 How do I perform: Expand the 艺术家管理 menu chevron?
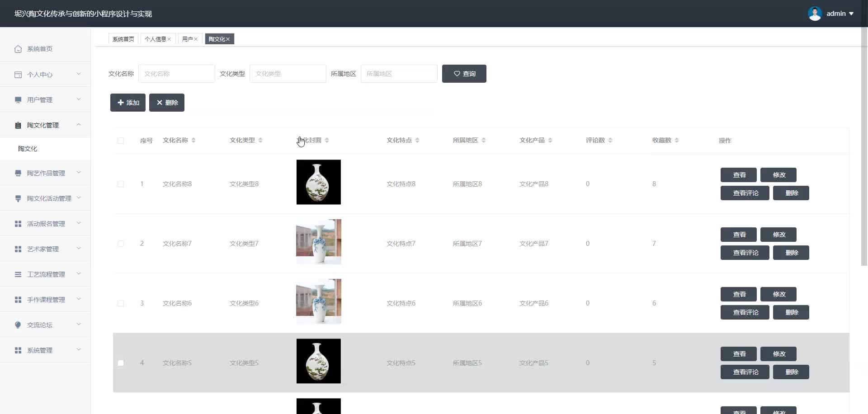click(79, 248)
